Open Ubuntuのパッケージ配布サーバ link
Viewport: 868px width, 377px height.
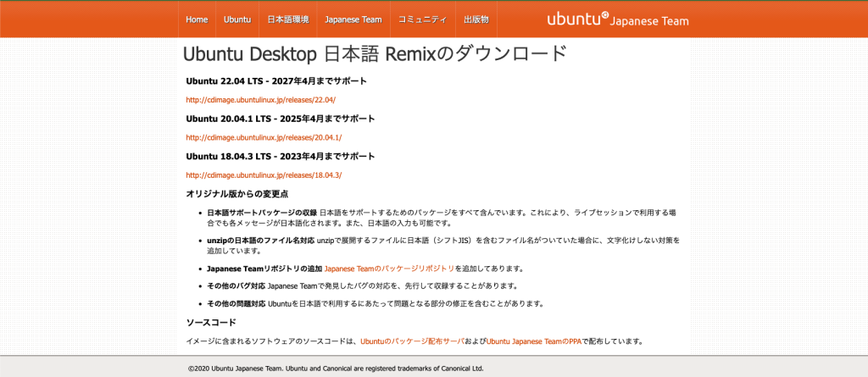tap(413, 341)
